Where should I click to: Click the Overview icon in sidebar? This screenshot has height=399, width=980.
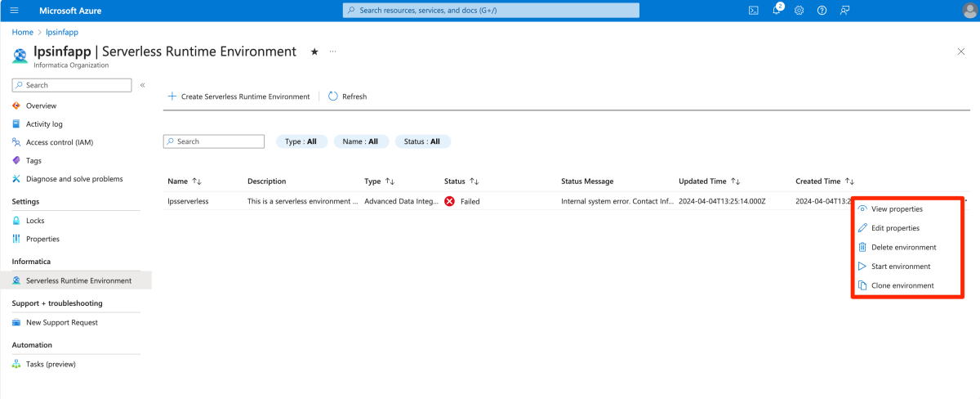(x=17, y=105)
